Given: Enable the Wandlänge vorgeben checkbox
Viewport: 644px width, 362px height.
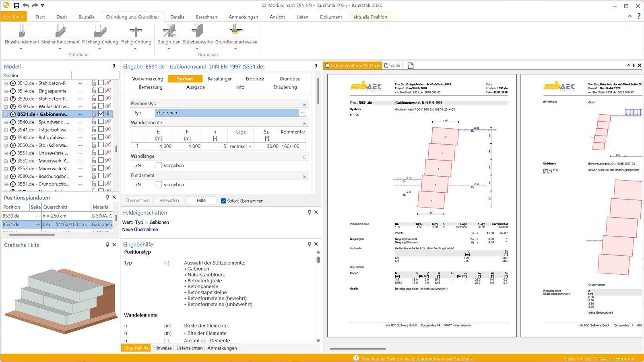Looking at the screenshot, I should click(159, 165).
